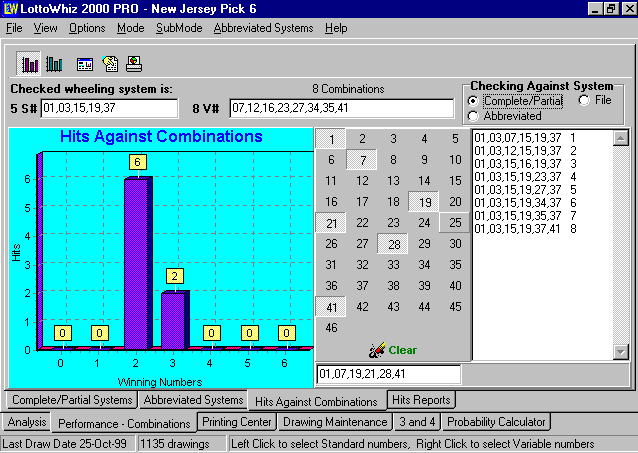Switch to the Analysis tab
This screenshot has width=638, height=453.
click(x=27, y=422)
